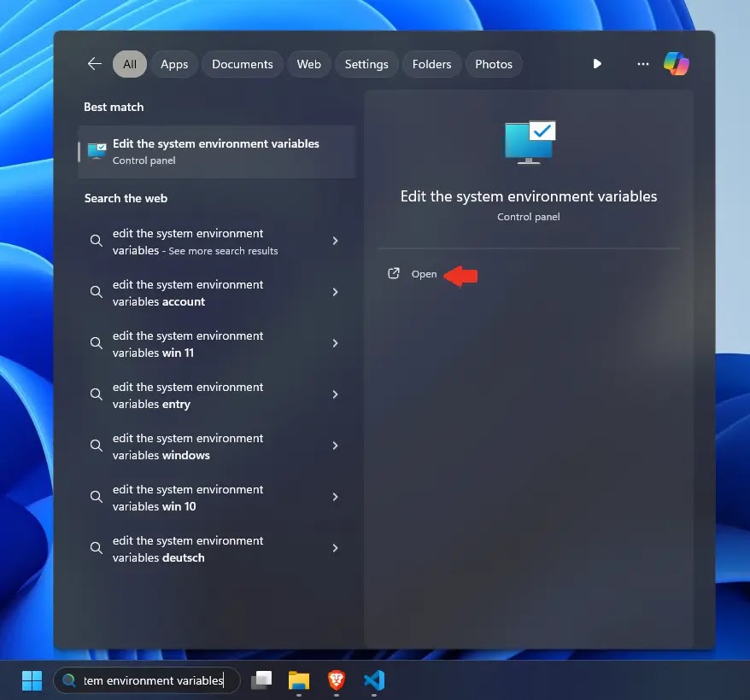Open the variables account web suggestion

point(216,293)
